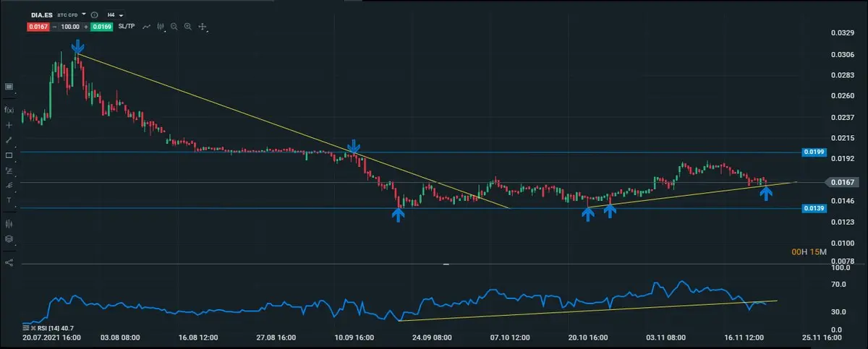Click the 0.0199 price level label
868x349 pixels.
click(812, 152)
